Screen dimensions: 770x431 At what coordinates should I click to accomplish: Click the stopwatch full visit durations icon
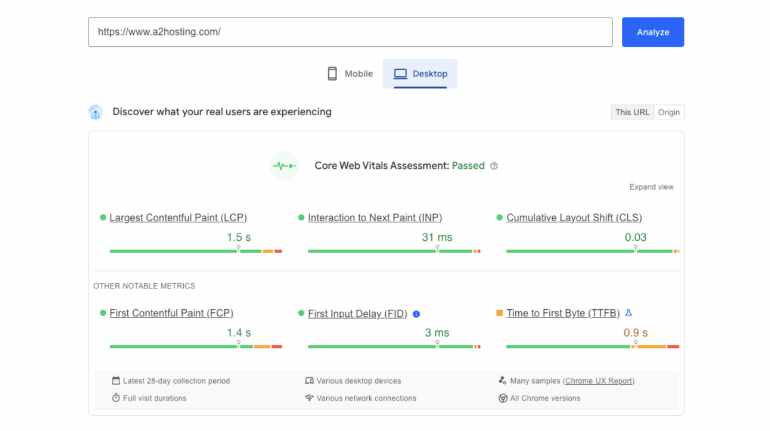[116, 398]
